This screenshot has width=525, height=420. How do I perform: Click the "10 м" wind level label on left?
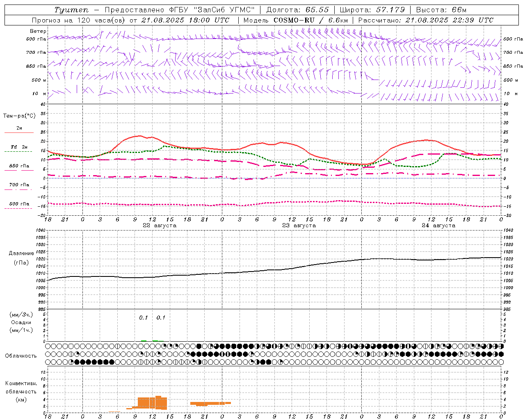pos(39,94)
